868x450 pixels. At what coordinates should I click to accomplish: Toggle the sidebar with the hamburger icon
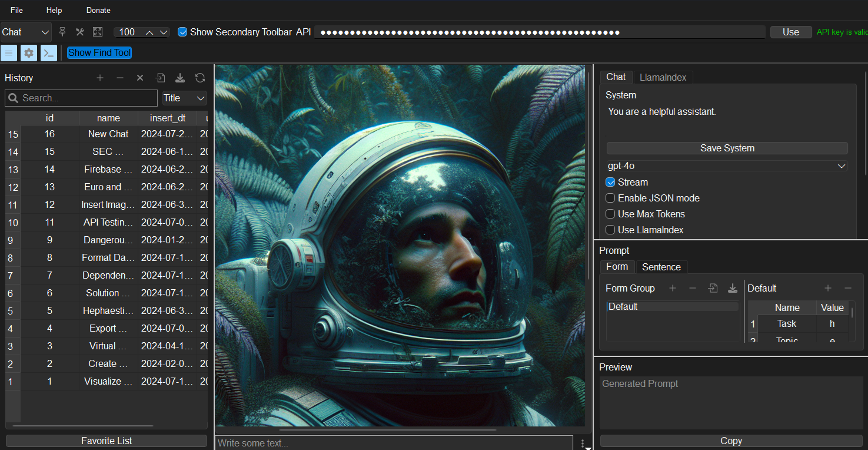click(9, 52)
